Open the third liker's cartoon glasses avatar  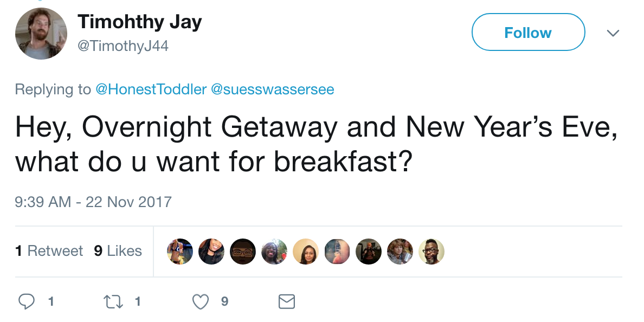(243, 252)
